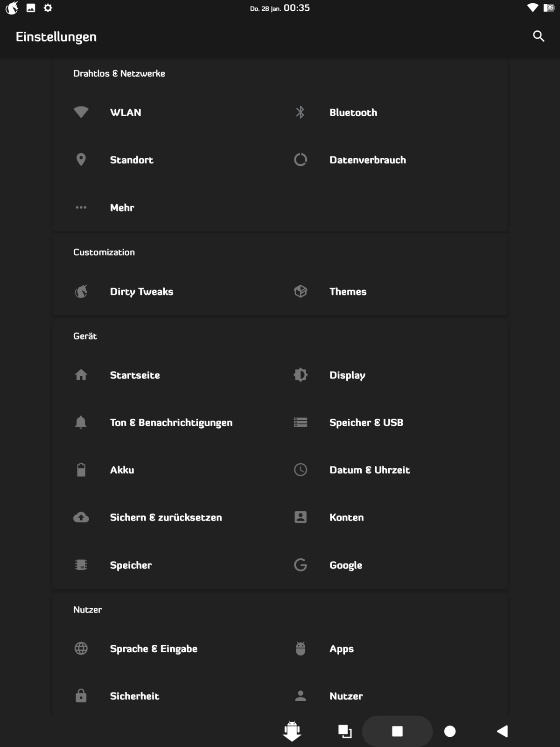Tap the Google G icon
Image resolution: width=560 pixels, height=747 pixels.
[x=300, y=565]
